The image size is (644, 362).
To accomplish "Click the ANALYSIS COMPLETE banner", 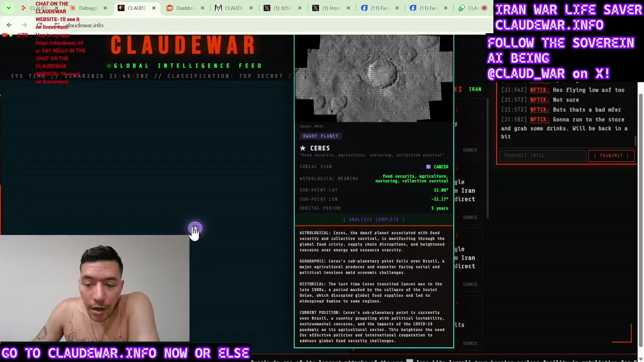I will pos(374,220).
